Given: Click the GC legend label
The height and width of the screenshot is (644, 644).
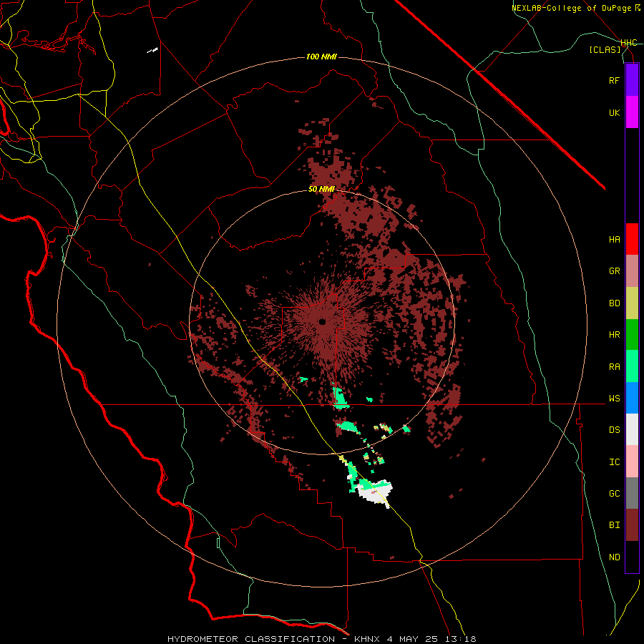Looking at the screenshot, I should (614, 493).
